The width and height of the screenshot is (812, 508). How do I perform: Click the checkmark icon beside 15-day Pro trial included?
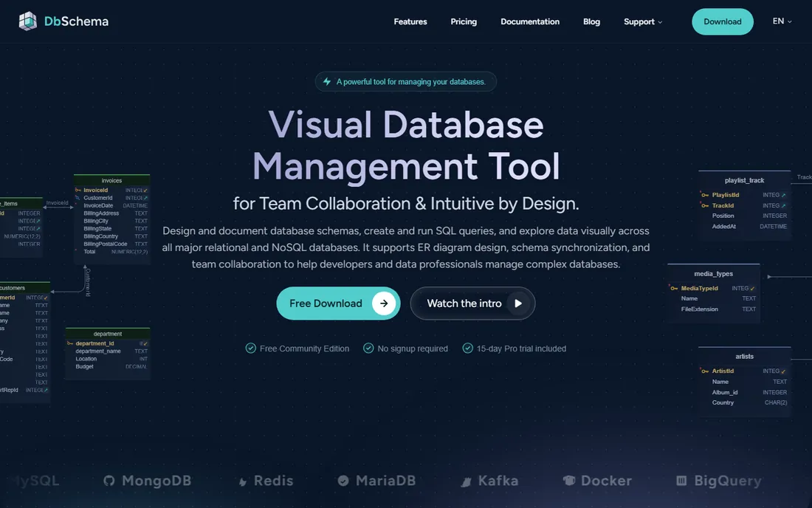467,348
